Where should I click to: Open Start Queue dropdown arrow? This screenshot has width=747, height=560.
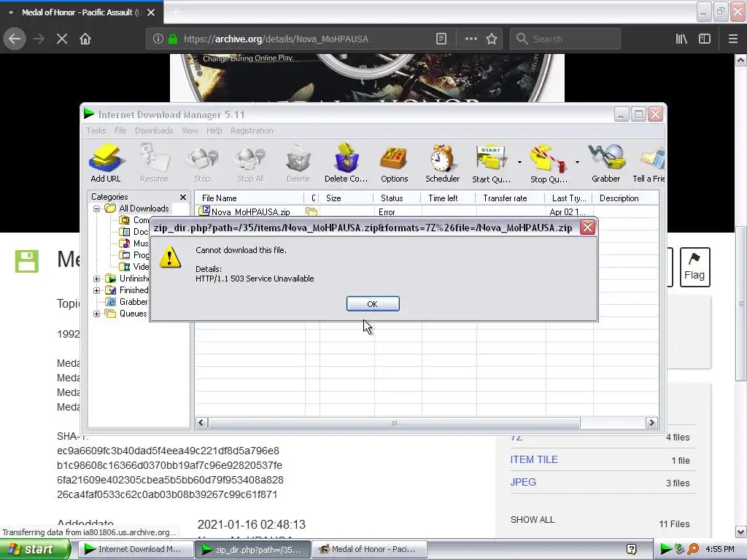(519, 163)
